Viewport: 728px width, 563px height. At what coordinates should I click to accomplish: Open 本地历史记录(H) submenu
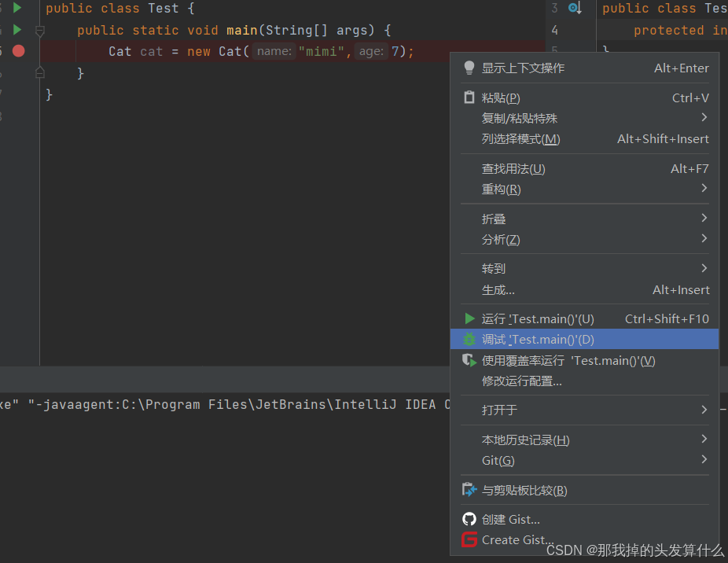(585, 440)
